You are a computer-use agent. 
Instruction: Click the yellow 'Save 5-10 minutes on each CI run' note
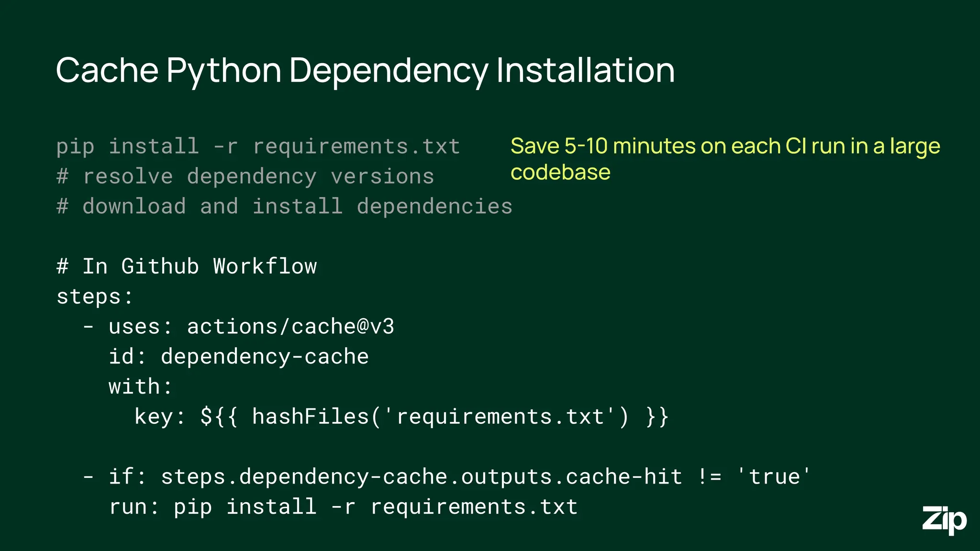coord(725,159)
